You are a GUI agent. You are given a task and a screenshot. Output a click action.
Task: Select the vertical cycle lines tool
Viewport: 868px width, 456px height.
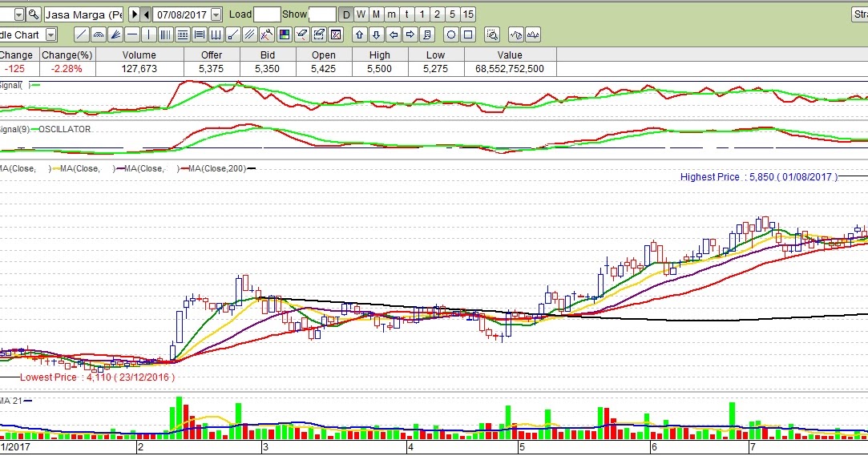(166, 35)
